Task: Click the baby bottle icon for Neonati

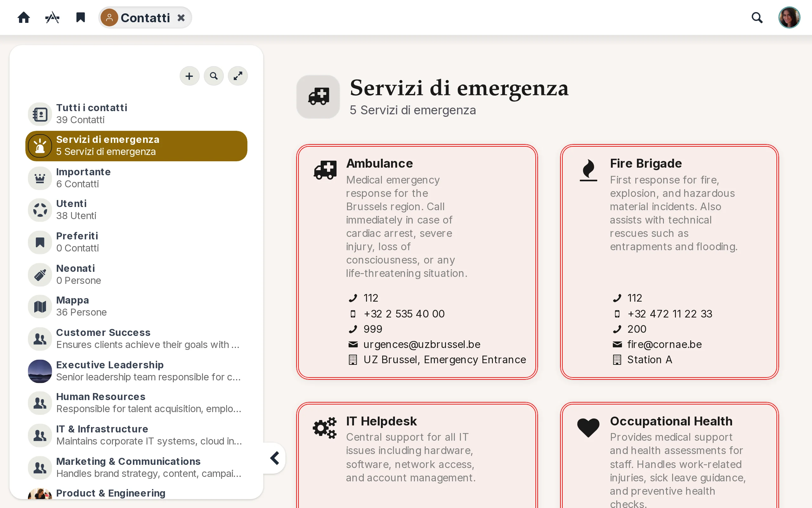Action: click(x=40, y=275)
